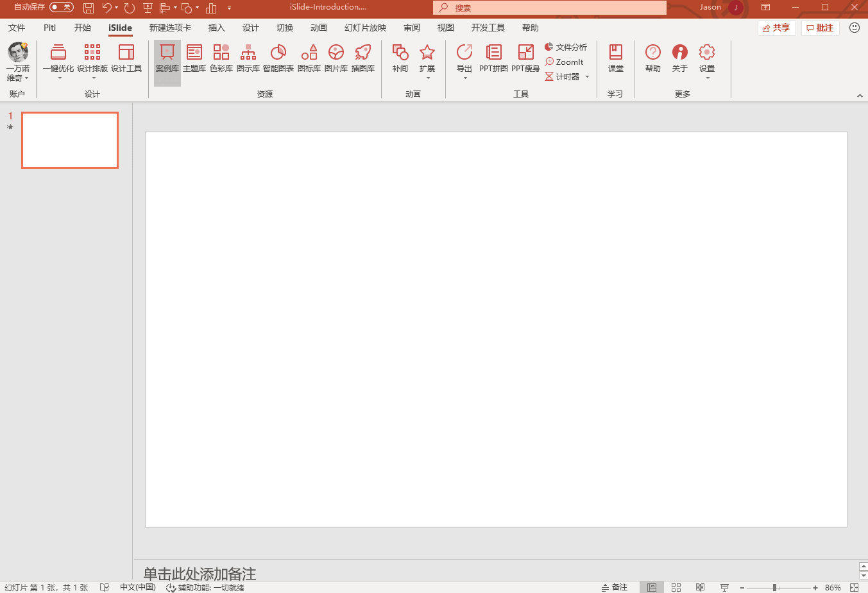
Task: Fit slide to current window
Action: click(854, 587)
